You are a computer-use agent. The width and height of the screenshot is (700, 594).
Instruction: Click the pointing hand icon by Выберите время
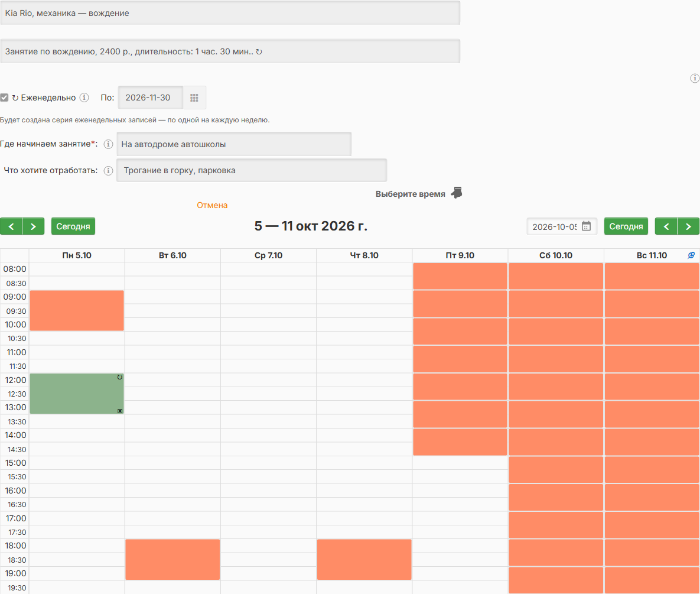[x=457, y=193]
